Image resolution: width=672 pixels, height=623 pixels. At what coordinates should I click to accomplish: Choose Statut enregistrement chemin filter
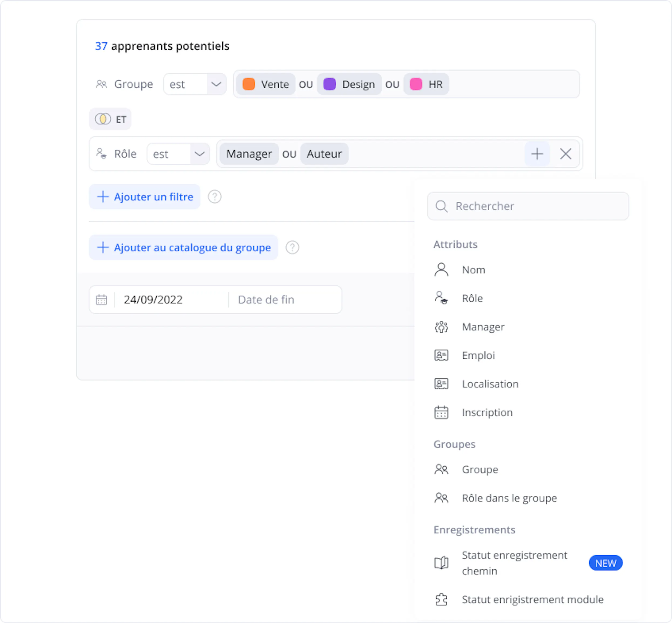(528, 563)
